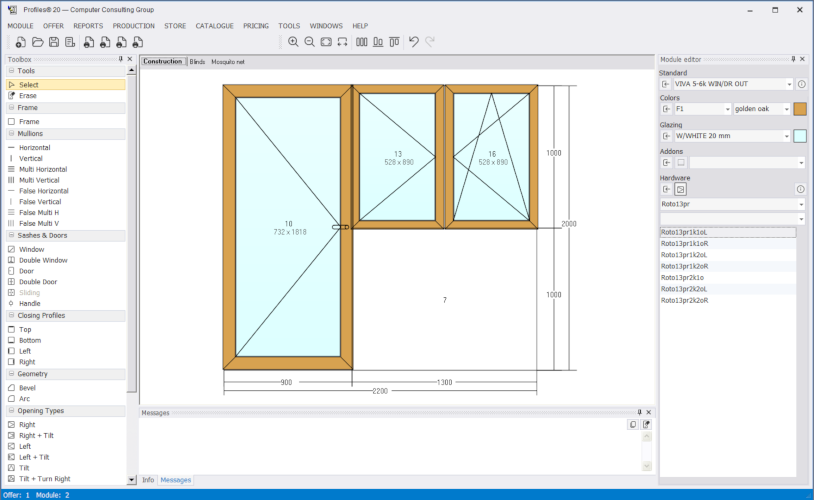Screen dimensions: 814x500
Task: Switch to the Blinds tab
Action: click(x=197, y=62)
